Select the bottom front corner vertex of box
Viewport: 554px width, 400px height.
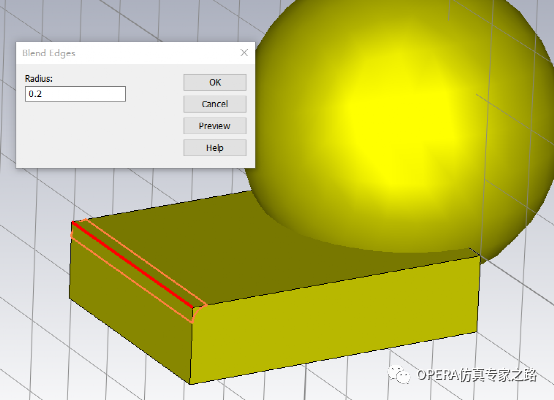pos(190,384)
